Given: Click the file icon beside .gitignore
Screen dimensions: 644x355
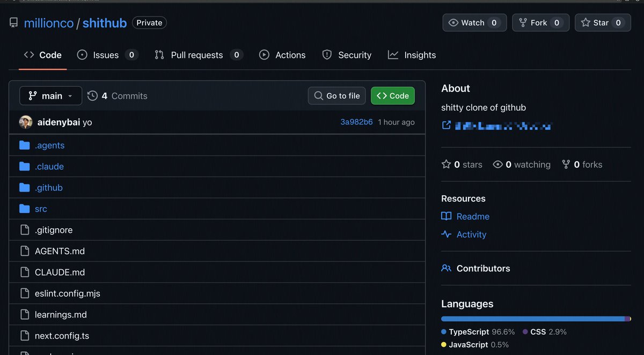Looking at the screenshot, I should tap(24, 230).
